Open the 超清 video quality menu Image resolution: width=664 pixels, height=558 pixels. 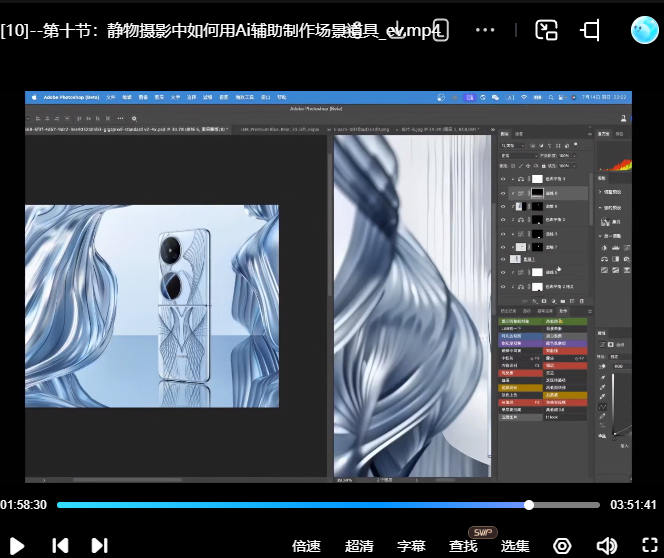click(359, 546)
